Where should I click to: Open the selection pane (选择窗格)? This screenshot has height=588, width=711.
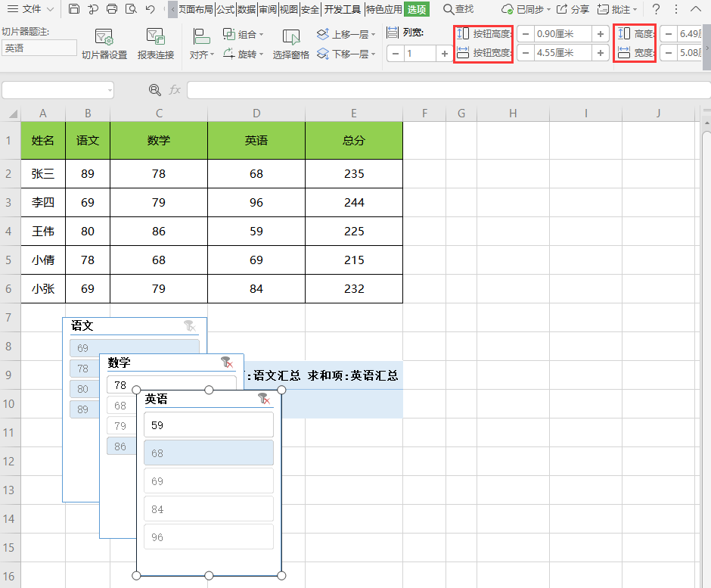[291, 44]
